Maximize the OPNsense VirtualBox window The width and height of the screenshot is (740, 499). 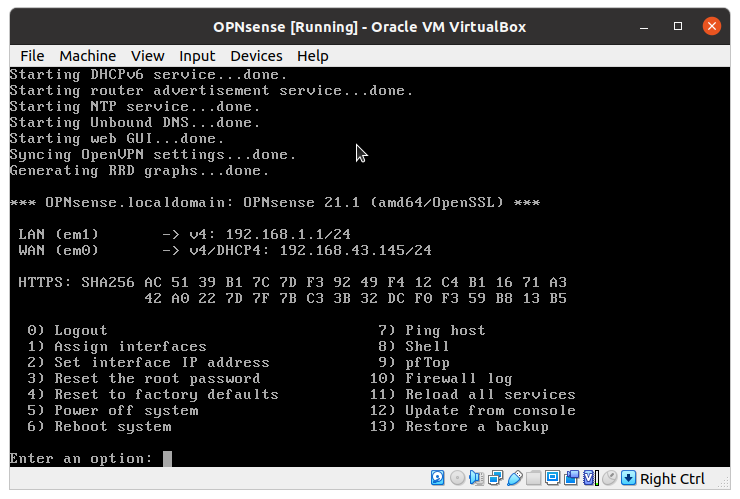(678, 26)
